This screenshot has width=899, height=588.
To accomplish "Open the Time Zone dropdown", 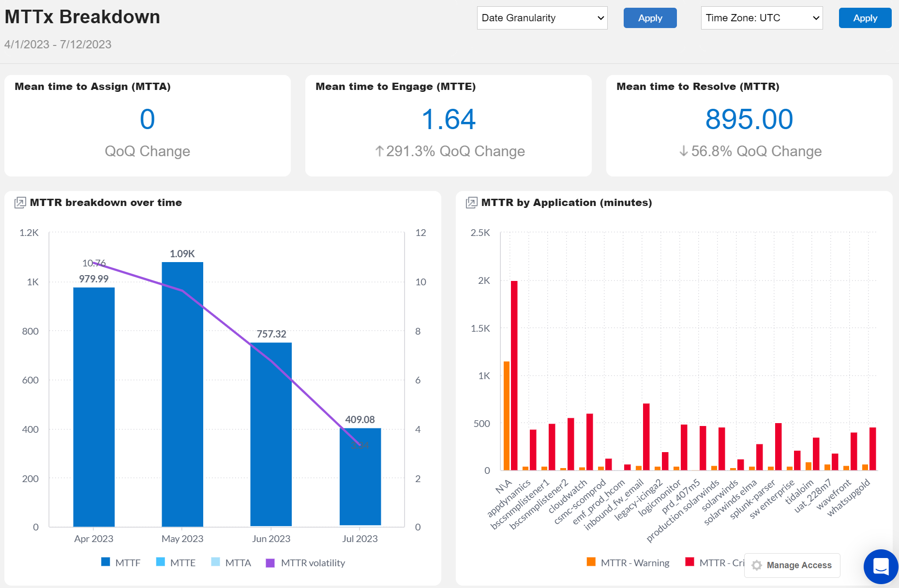I will tap(762, 18).
